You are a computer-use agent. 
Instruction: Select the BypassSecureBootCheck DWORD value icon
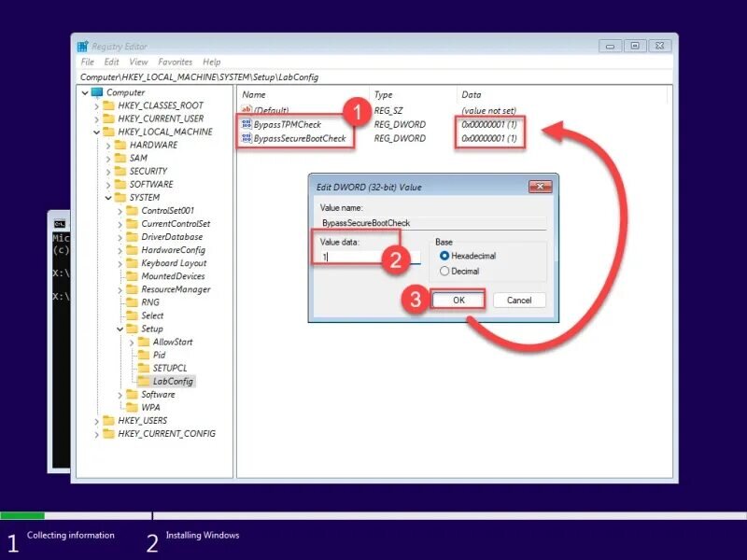(x=247, y=138)
